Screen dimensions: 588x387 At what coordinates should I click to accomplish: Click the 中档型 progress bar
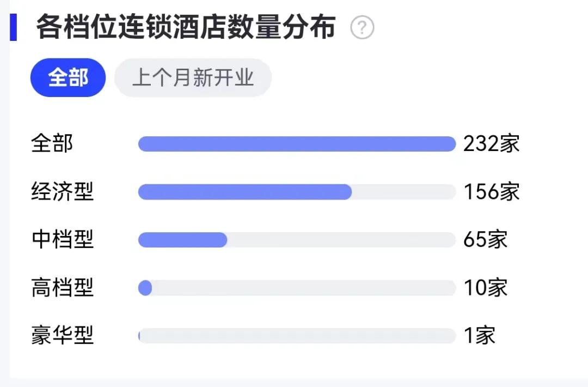coord(297,240)
